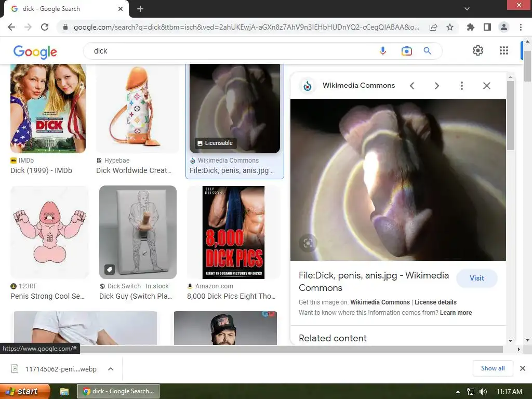
Task: Click '8,000 Dick Pics Eight Tho...' caption
Action: (x=231, y=296)
